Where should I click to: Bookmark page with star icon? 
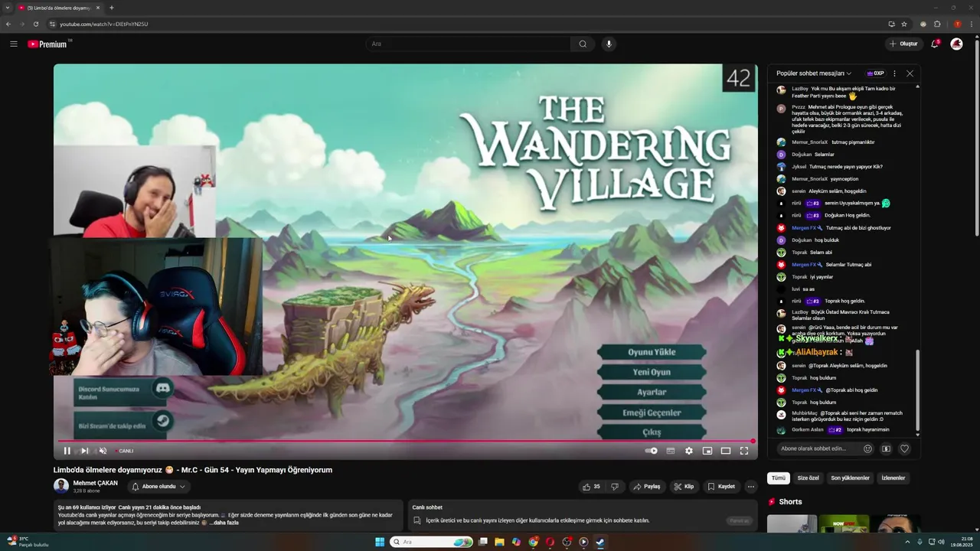904,24
